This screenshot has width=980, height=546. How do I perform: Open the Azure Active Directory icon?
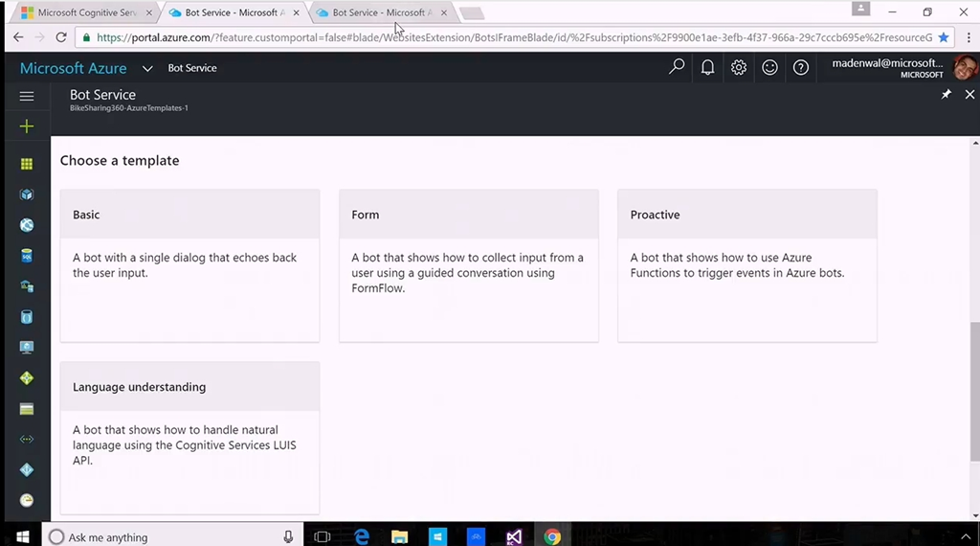(x=26, y=469)
